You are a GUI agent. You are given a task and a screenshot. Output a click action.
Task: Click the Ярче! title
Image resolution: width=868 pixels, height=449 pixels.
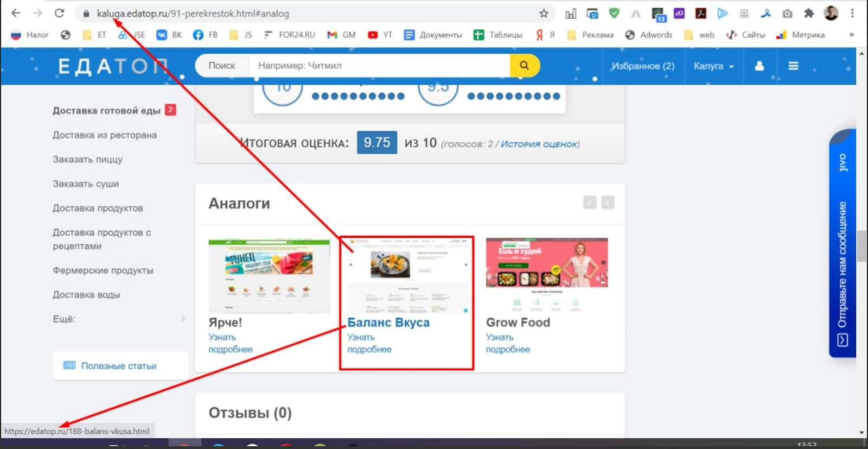click(225, 322)
